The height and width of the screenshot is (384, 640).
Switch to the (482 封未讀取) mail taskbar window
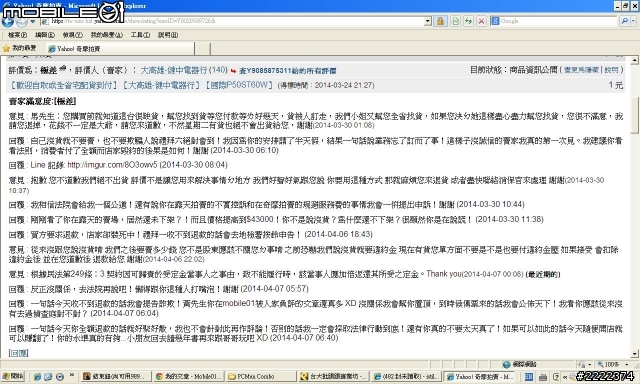(x=407, y=377)
